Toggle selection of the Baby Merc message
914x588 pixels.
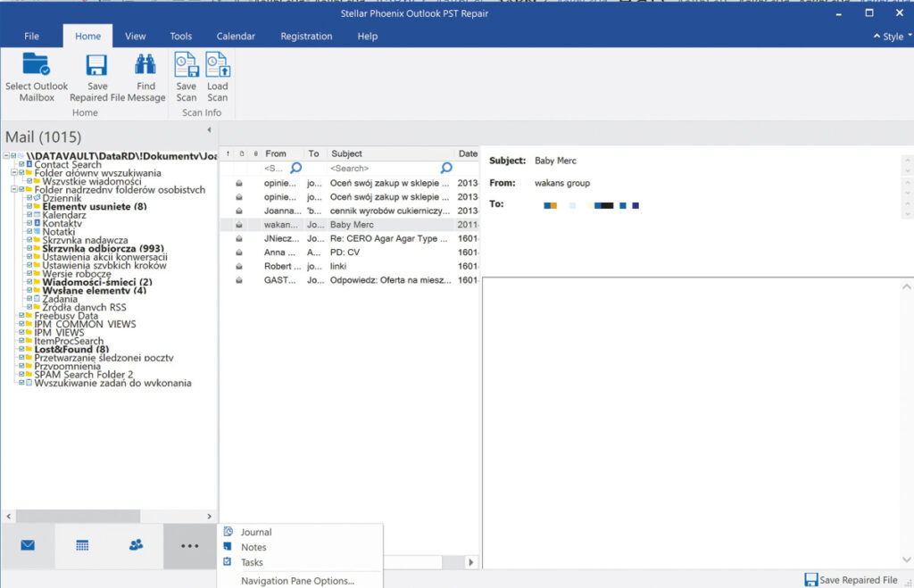(353, 224)
